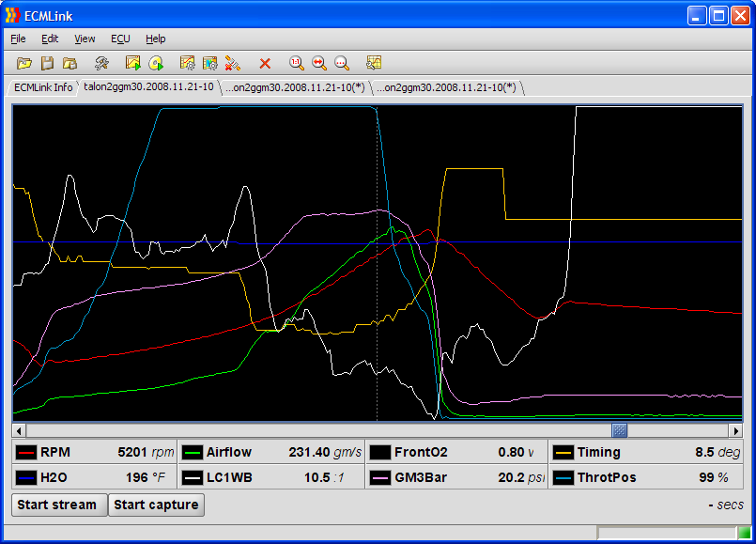756x544 pixels.
Task: Click the graph scrollbar right arrow
Action: pos(735,430)
